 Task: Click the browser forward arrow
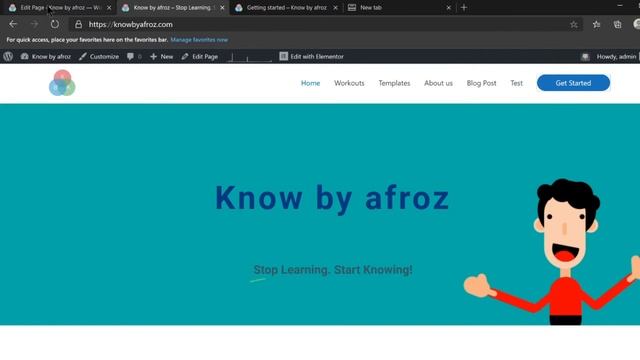(34, 24)
